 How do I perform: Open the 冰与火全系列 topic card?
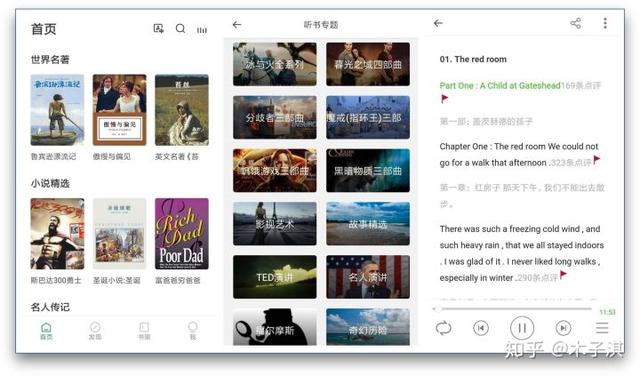tap(275, 64)
